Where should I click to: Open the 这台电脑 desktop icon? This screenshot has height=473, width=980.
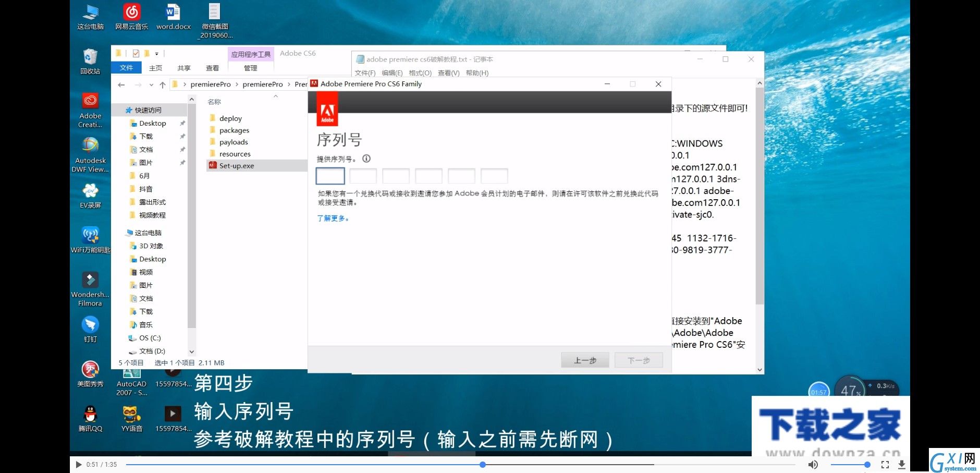pos(90,17)
